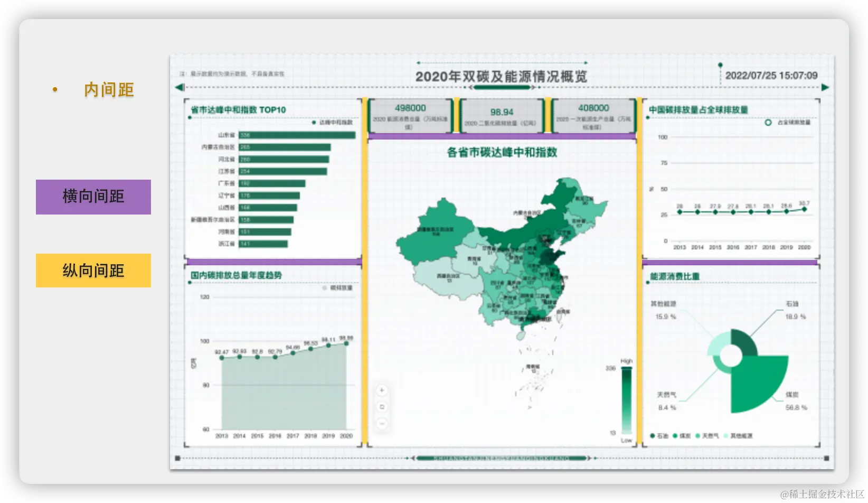Expand the 横向间距 section
Viewport: 868px width, 503px height.
(x=93, y=197)
